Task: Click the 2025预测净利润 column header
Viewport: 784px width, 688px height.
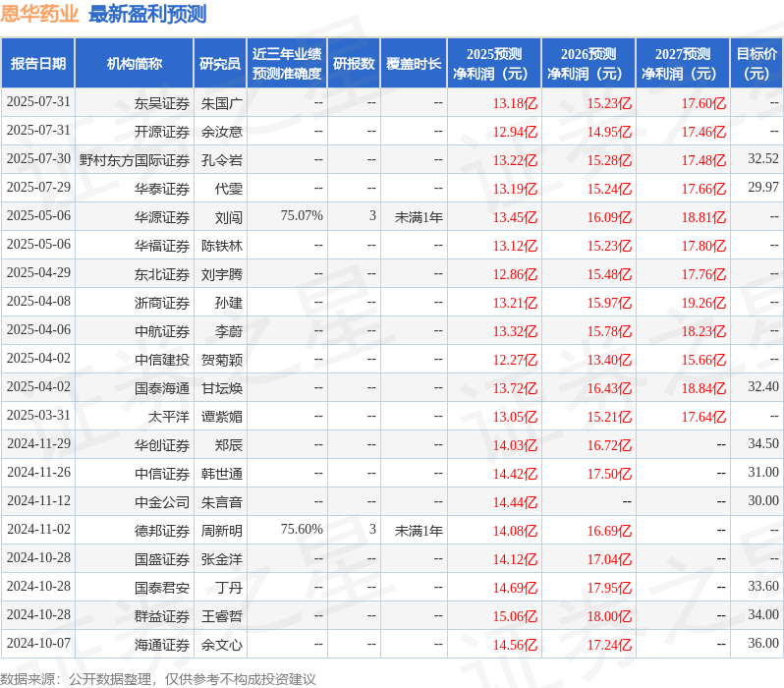Action: (x=494, y=64)
